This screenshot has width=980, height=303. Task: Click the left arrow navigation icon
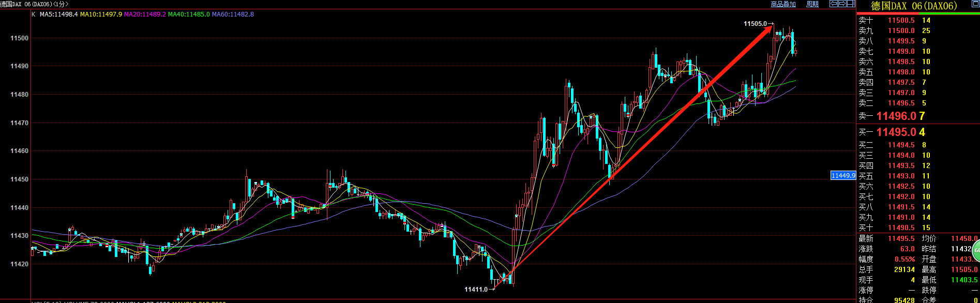click(834, 4)
